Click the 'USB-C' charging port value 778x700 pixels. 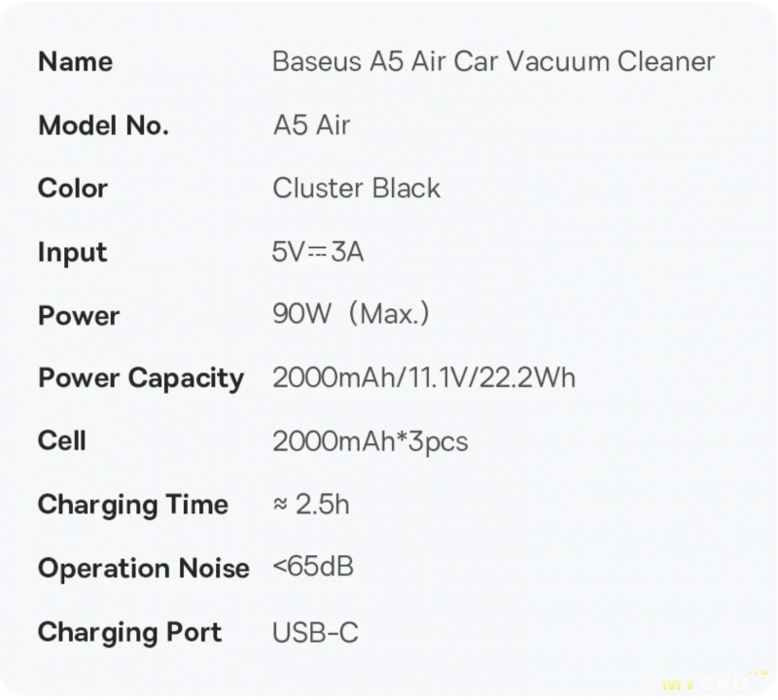[x=315, y=633]
